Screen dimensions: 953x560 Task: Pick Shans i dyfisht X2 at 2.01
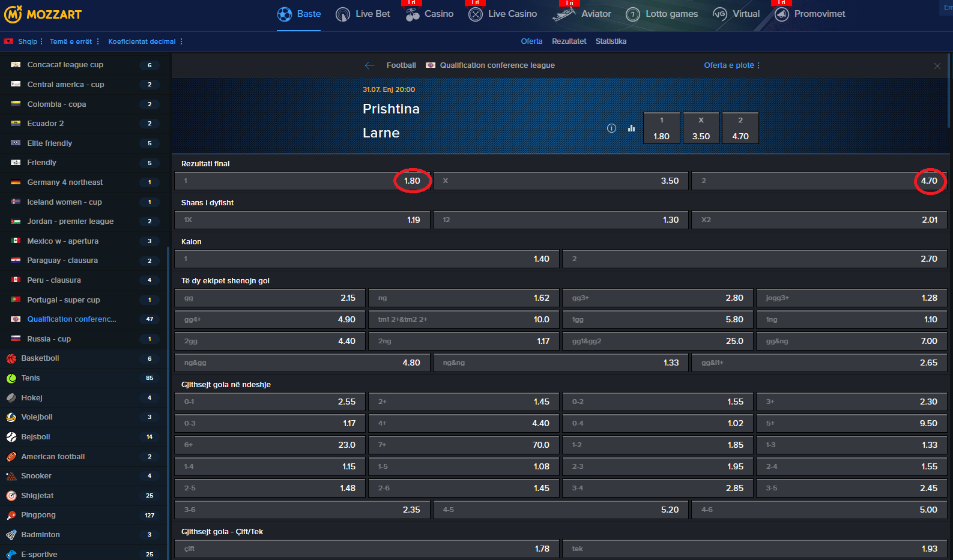(x=819, y=220)
